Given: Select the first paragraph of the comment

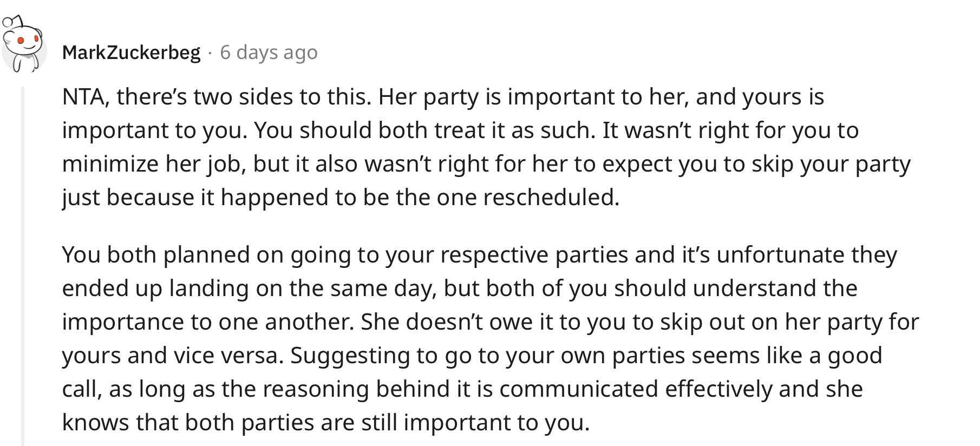Looking at the screenshot, I should [x=486, y=147].
